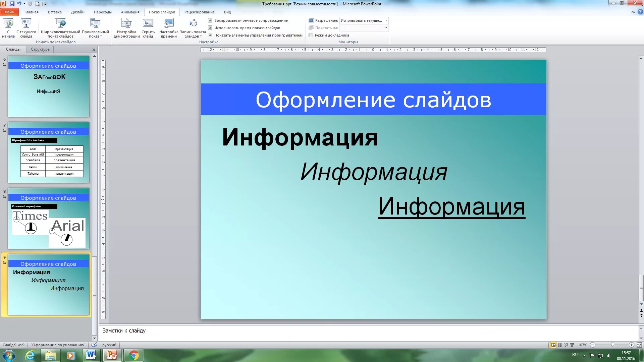Switch to Structure outline tab
Screen dimensions: 644x362
point(40,49)
